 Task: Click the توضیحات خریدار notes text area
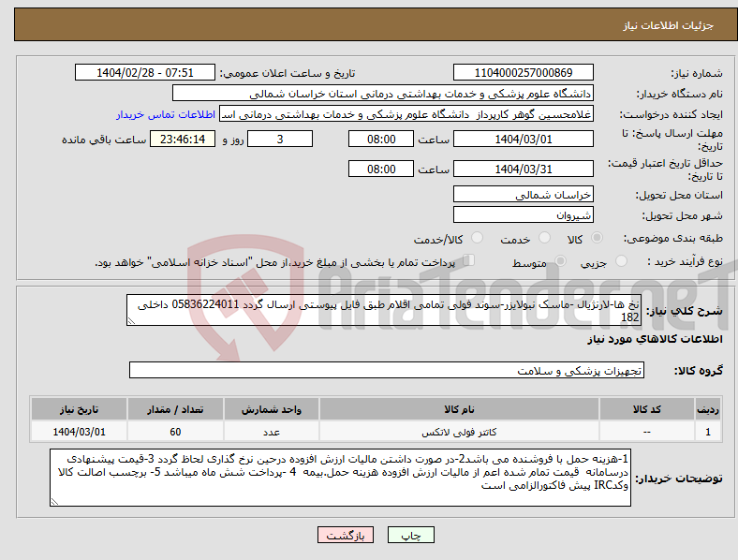pos(340,478)
